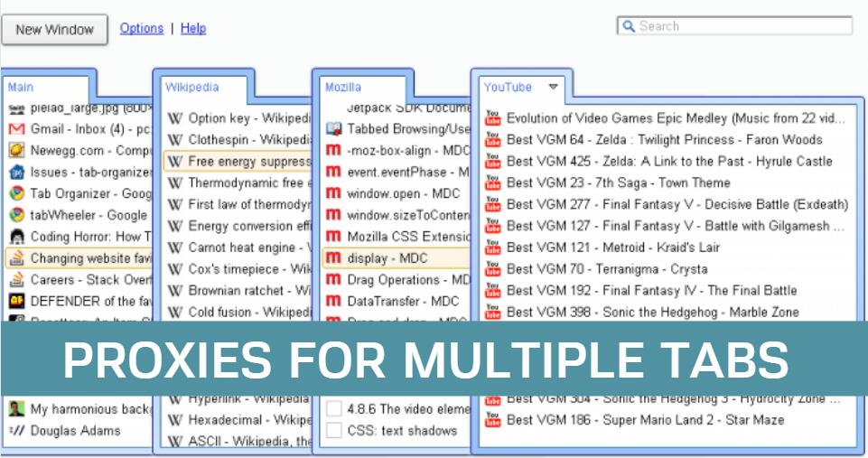Viewport: 868px width, 458px height.
Task: Select the Main window tab
Action: coord(21,87)
